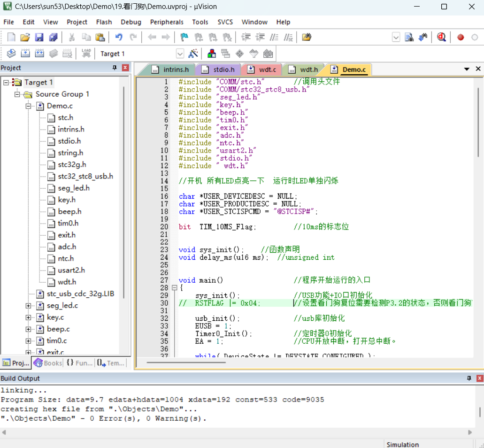
Task: Pin the Project panel with the pushpin
Action: point(115,68)
